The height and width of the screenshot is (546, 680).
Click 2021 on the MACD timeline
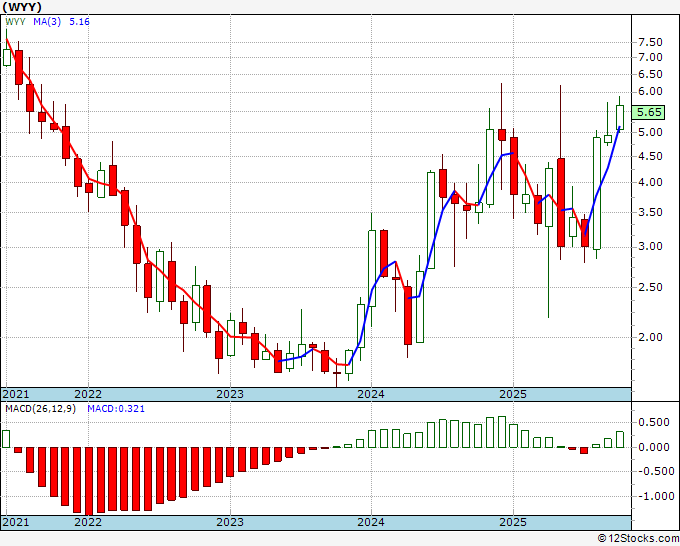16,522
